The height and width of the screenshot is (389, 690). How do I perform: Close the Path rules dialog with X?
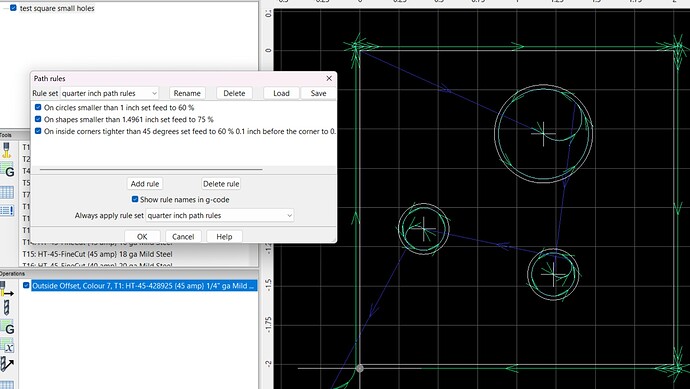329,78
